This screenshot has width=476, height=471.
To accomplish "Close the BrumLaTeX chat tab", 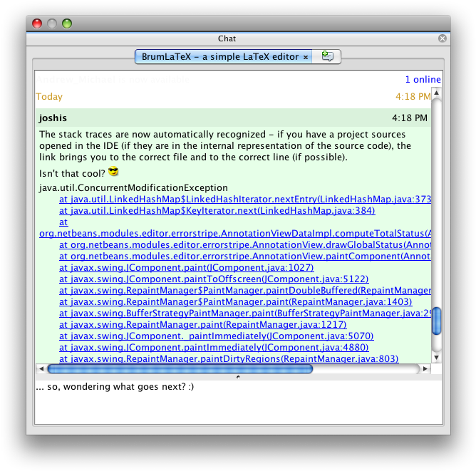I will 306,57.
